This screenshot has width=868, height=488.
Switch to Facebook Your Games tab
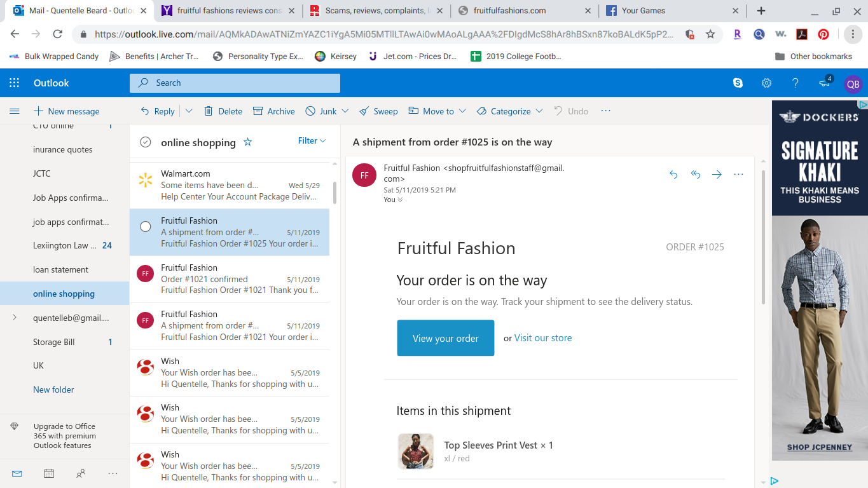pyautogui.click(x=672, y=11)
